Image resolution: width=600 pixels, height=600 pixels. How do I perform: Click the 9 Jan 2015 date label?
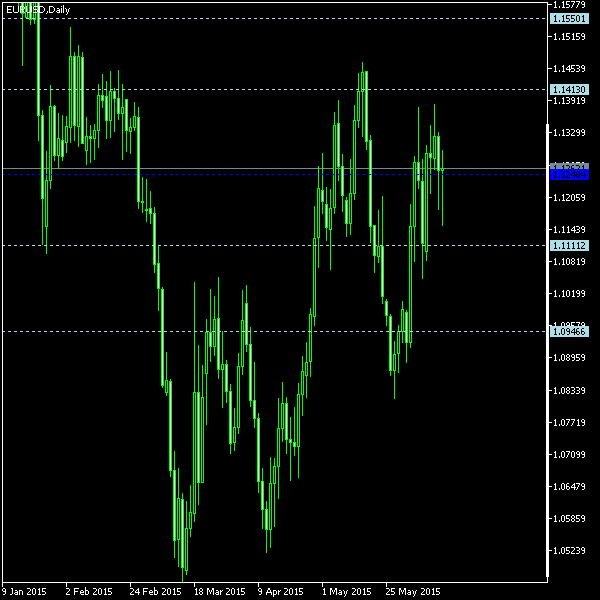pos(24,592)
